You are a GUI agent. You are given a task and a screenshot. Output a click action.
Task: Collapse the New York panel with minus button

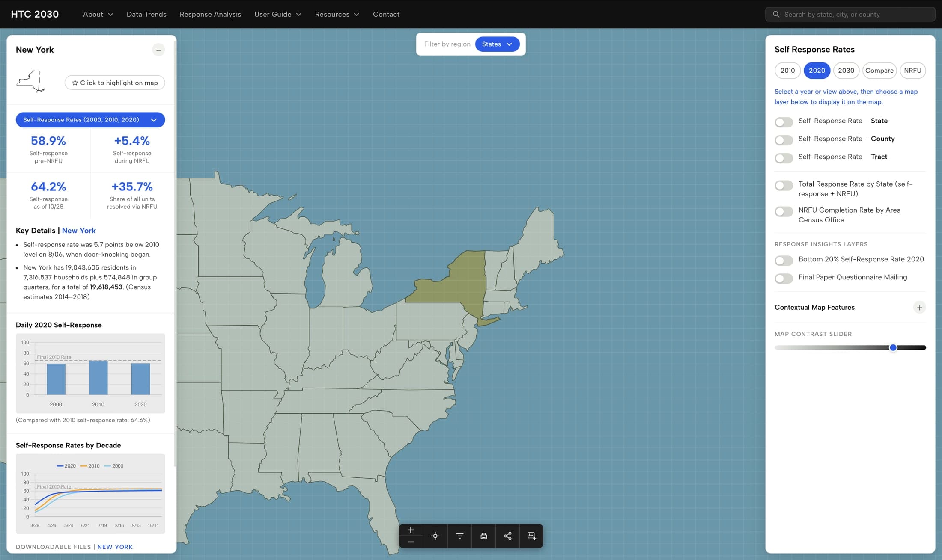pyautogui.click(x=158, y=50)
